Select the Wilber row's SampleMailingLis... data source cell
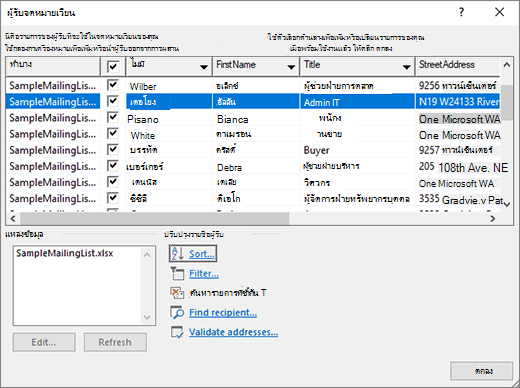 [x=53, y=86]
